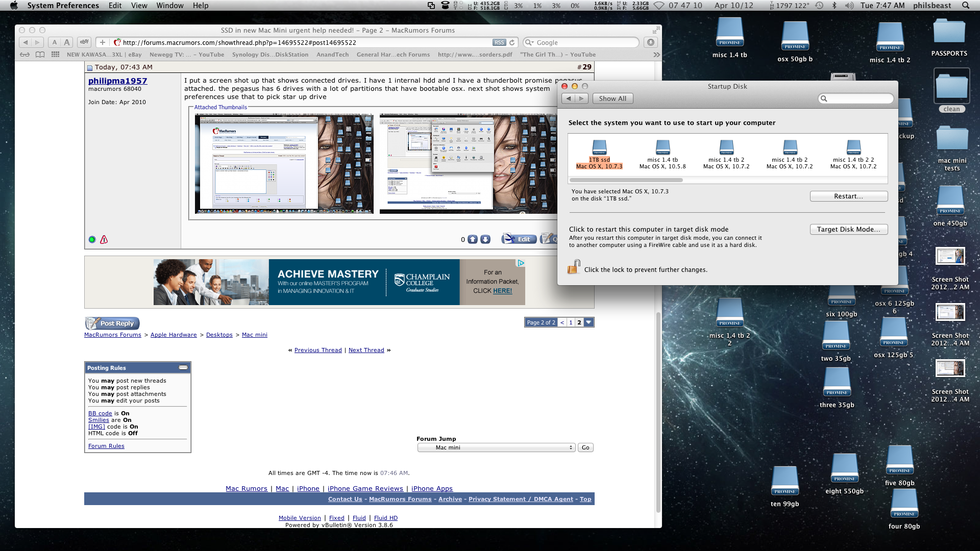Image resolution: width=980 pixels, height=551 pixels.
Task: Click the Target Disk Mode... button
Action: click(848, 230)
